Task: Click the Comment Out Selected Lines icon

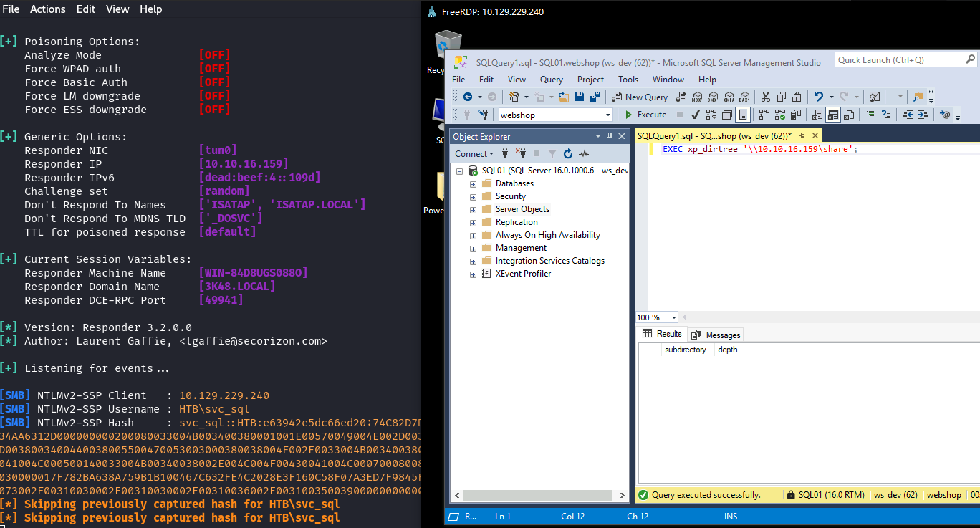Action: [870, 115]
